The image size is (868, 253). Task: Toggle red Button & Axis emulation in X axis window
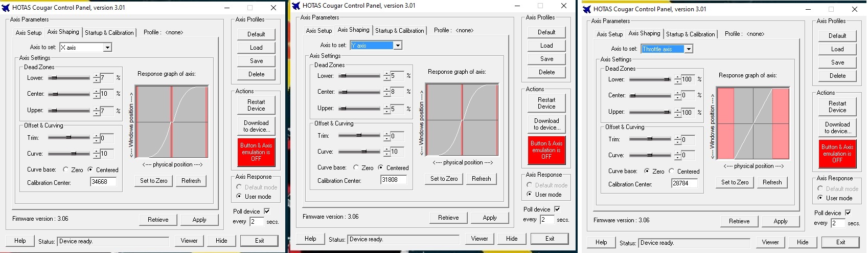click(x=257, y=152)
